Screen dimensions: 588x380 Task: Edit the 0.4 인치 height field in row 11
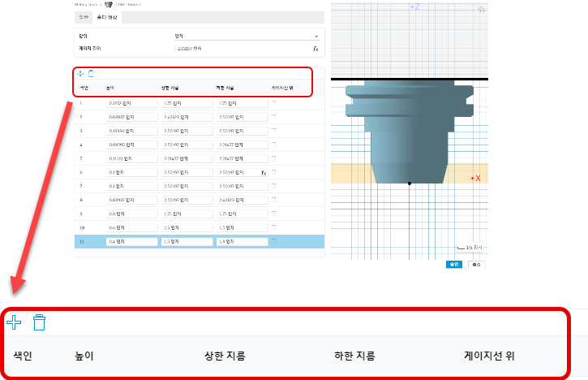click(x=132, y=242)
